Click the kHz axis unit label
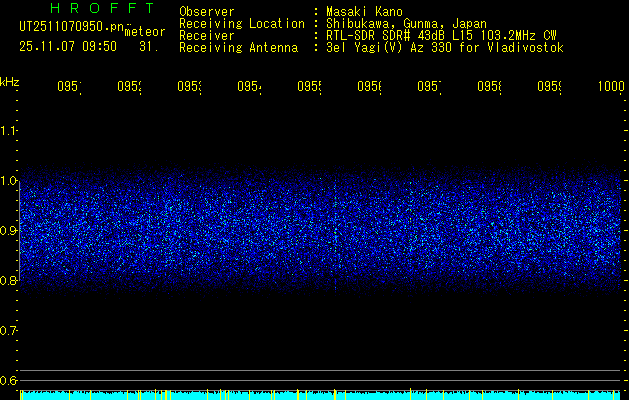The width and height of the screenshot is (629, 400). click(10, 82)
